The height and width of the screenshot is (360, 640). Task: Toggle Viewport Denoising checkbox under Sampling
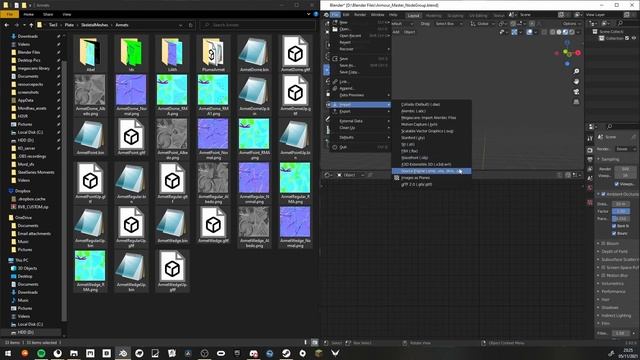click(x=617, y=184)
